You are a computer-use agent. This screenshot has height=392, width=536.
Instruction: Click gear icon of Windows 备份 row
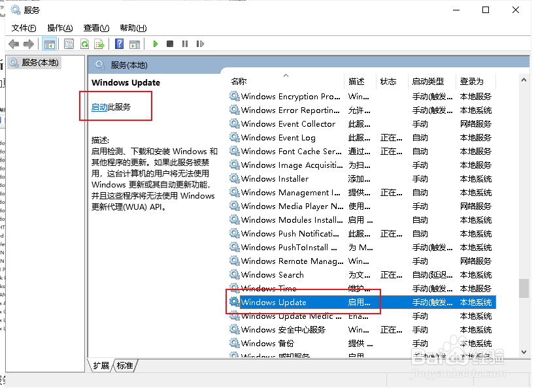(234, 343)
